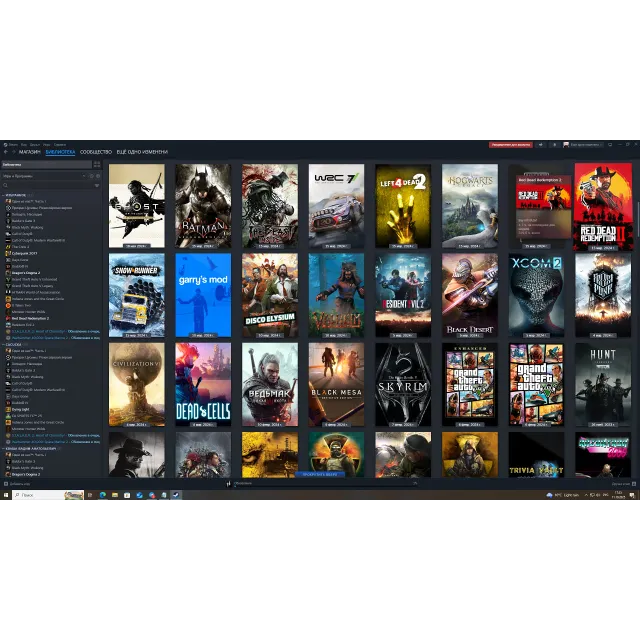This screenshot has width=640, height=640.
Task: Click the library vertical scrollbar
Action: pyautogui.click(x=638, y=220)
